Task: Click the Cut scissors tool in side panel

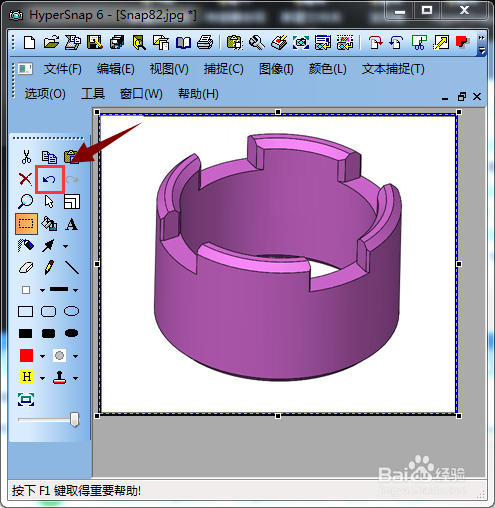Action: click(26, 157)
